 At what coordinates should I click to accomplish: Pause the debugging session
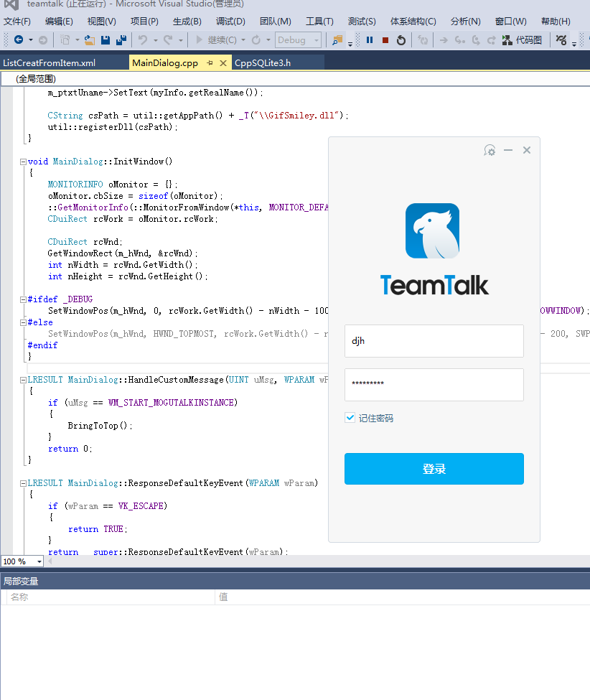point(370,40)
